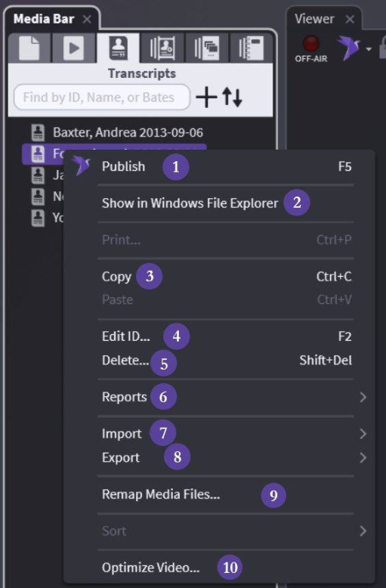Open the Workbooks tab icon
This screenshot has height=588, width=386.
206,48
